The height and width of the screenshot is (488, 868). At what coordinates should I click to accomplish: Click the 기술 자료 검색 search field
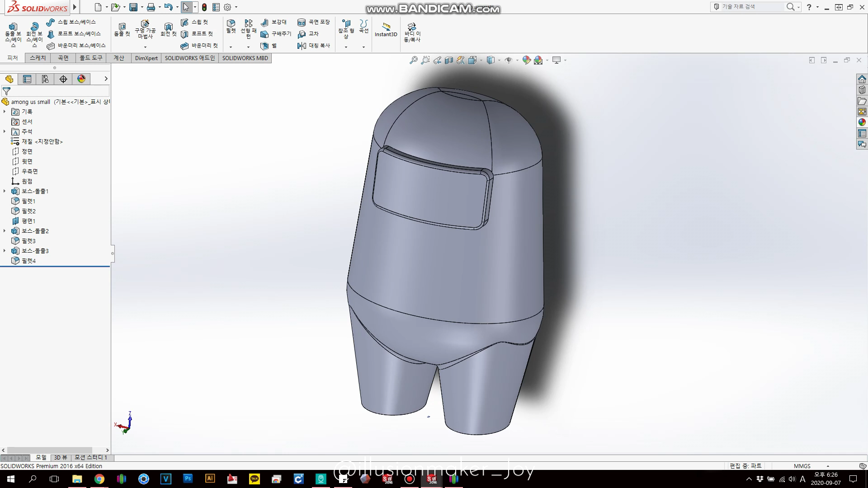[750, 7]
